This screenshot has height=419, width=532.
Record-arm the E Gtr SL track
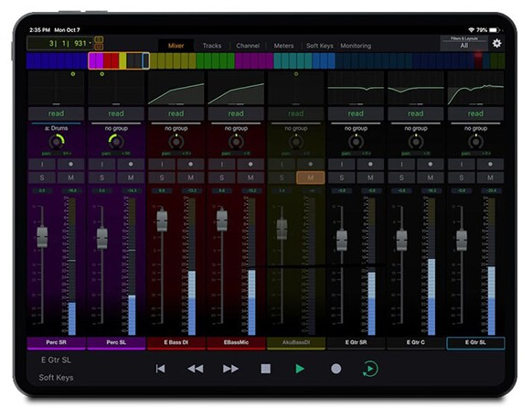[490, 165]
